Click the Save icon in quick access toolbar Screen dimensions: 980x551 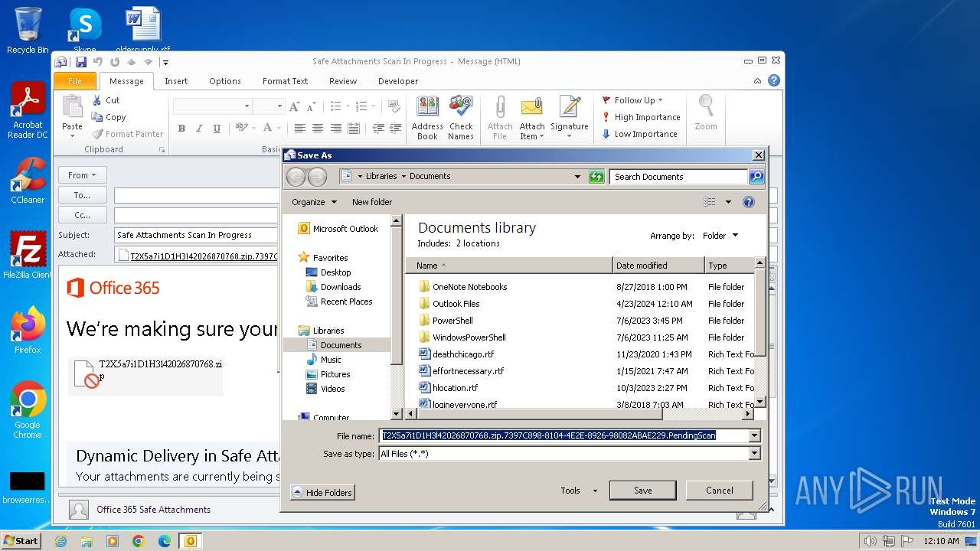(x=80, y=62)
